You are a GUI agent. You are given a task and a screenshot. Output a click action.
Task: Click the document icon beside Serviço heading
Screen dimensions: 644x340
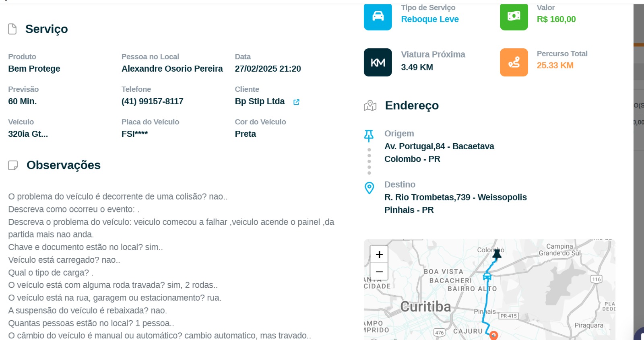pos(12,29)
